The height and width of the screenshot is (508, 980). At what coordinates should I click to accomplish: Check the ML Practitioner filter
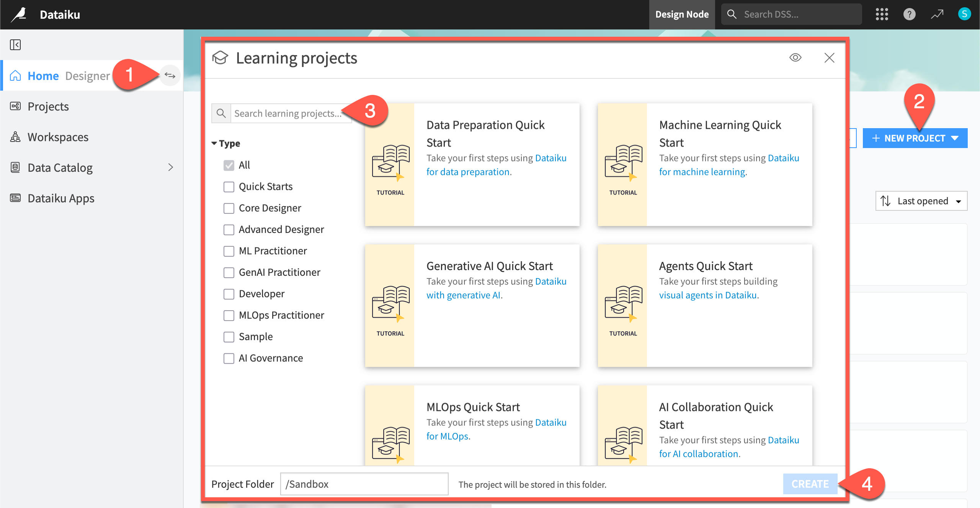point(229,251)
